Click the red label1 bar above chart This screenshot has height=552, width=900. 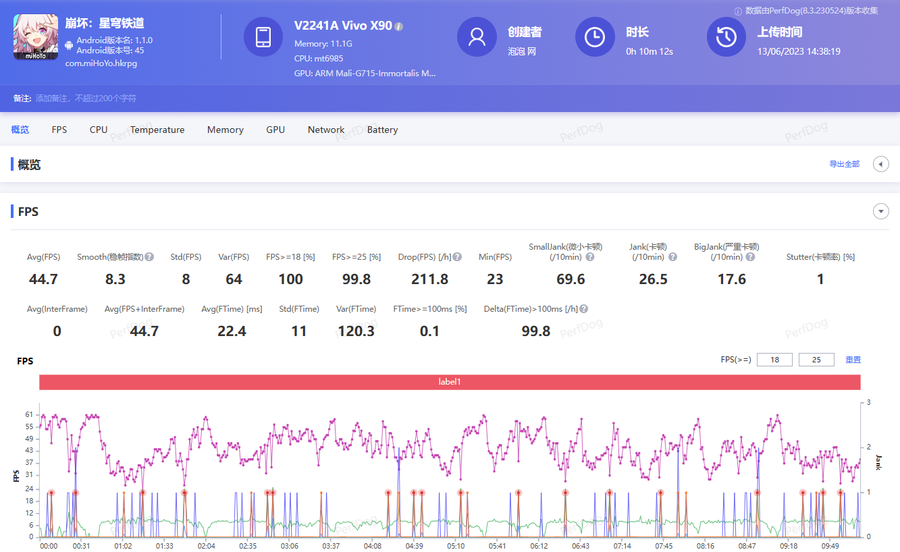coord(450,382)
